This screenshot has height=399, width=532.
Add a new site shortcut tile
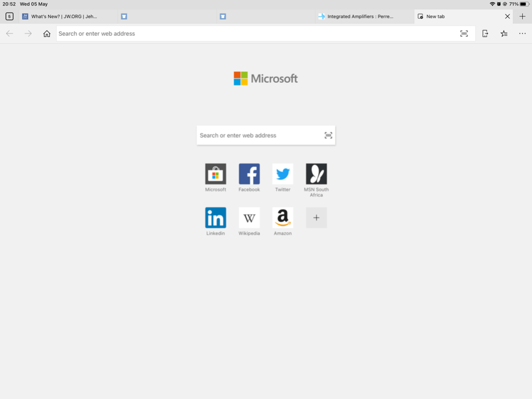click(x=316, y=218)
